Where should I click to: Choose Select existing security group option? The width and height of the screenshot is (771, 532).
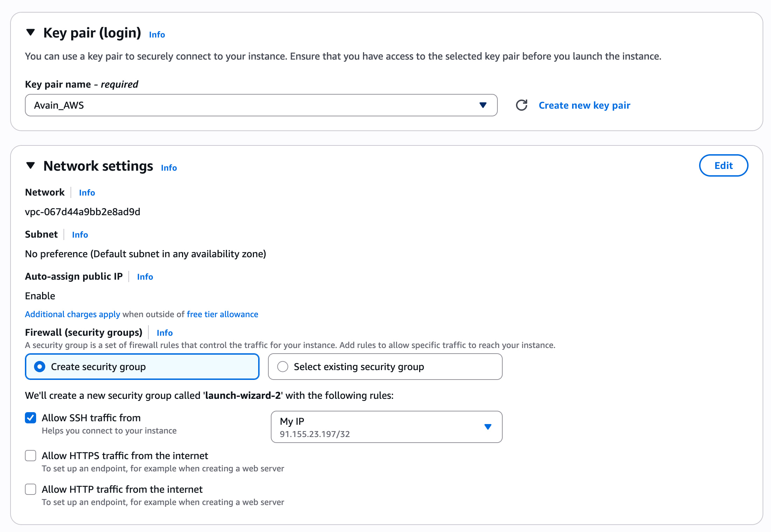(x=283, y=367)
